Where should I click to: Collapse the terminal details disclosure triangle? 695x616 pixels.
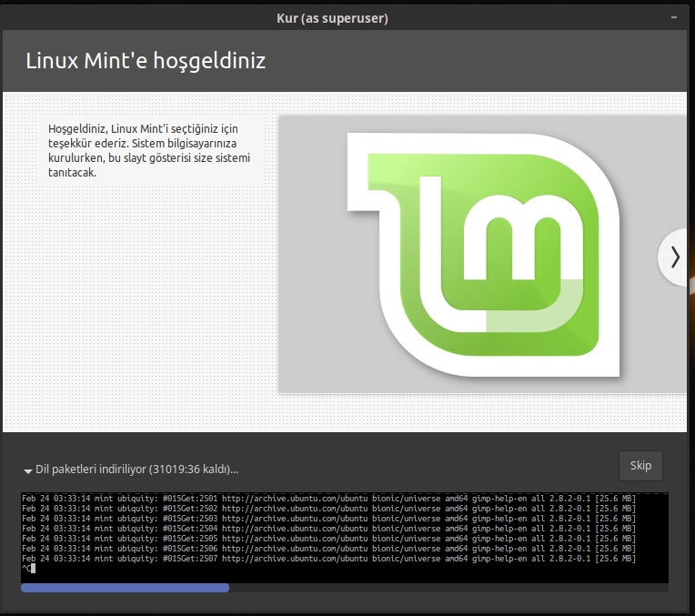tap(28, 471)
